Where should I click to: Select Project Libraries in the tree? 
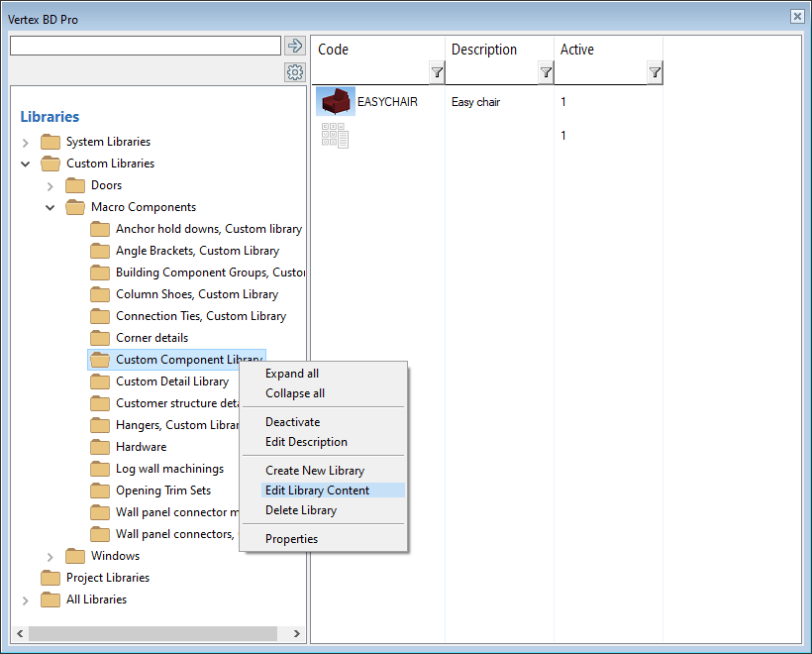tap(107, 578)
